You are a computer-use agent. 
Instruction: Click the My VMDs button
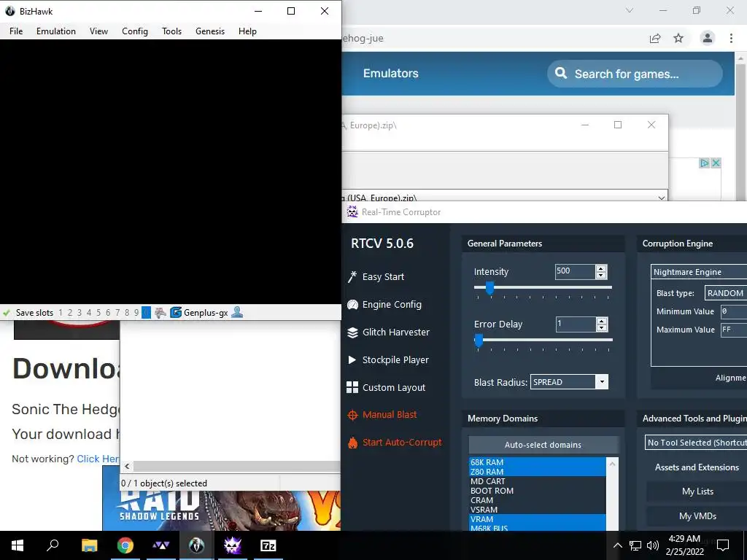click(x=697, y=516)
